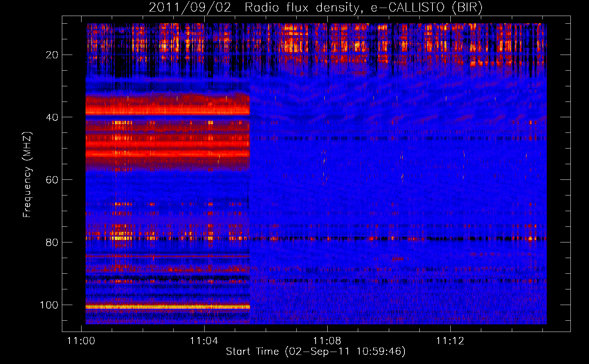Screen dimensions: 589x364
Task: Select the 11:08 time tick label
Action: (x=327, y=341)
